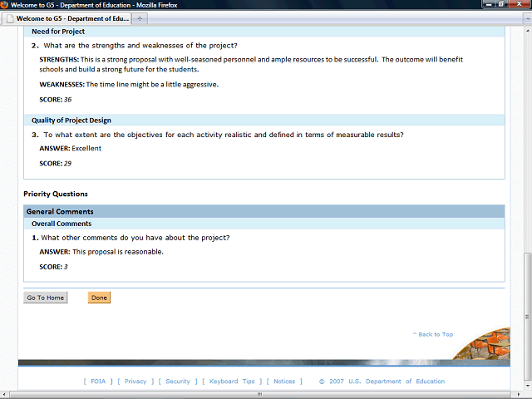Click the Quality of Project Design header
This screenshot has width=532, height=399.
[x=264, y=121]
